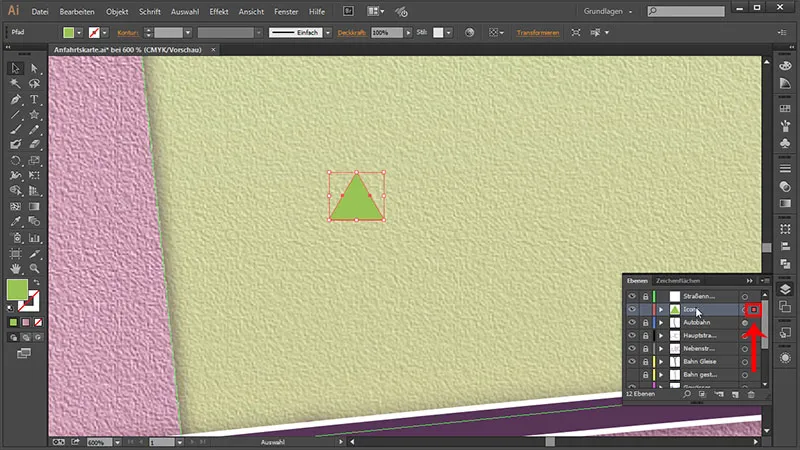
Task: Hide the Autobahn layer eye
Action: (632, 322)
